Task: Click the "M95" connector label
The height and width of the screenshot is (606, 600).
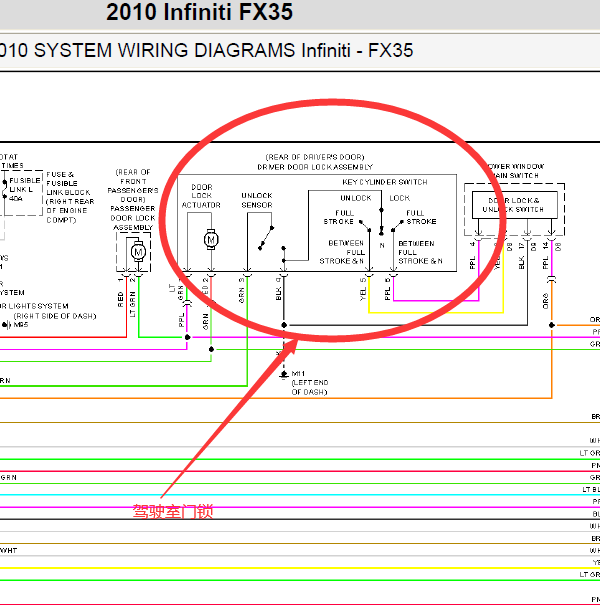Action: (x=20, y=325)
